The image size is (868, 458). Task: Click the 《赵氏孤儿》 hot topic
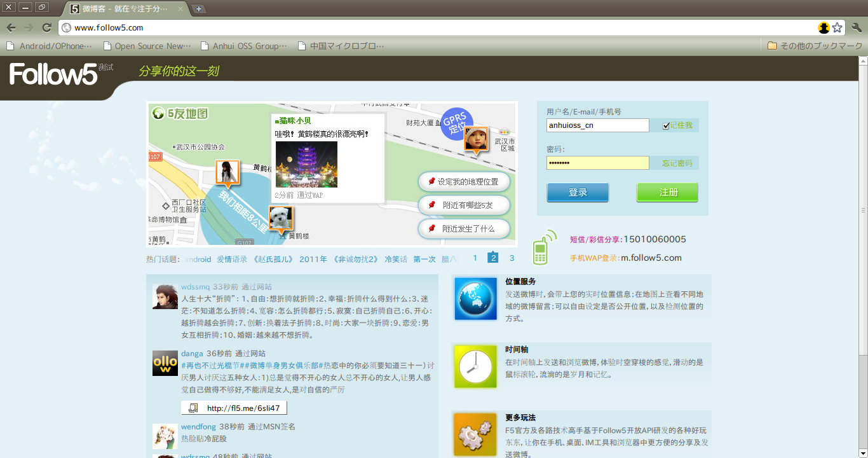pos(273,260)
